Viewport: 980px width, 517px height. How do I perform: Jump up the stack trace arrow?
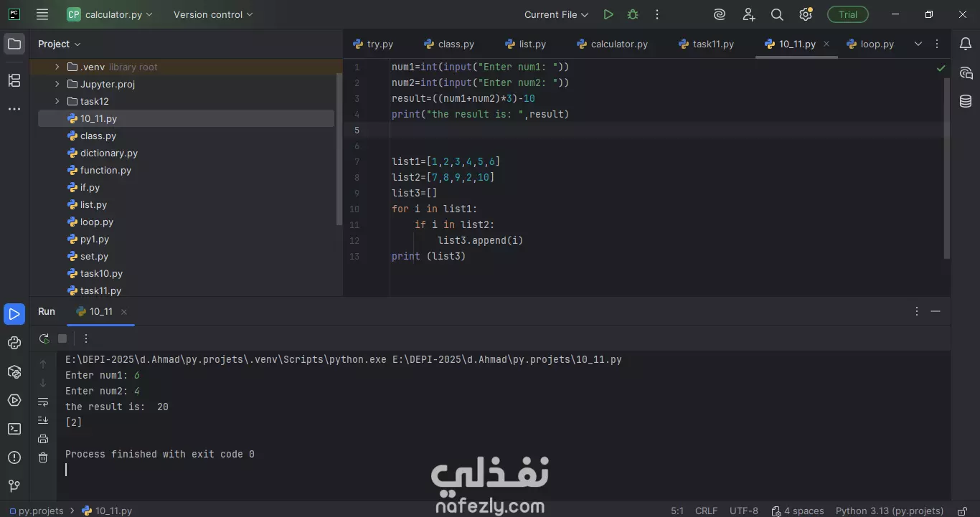pos(43,364)
